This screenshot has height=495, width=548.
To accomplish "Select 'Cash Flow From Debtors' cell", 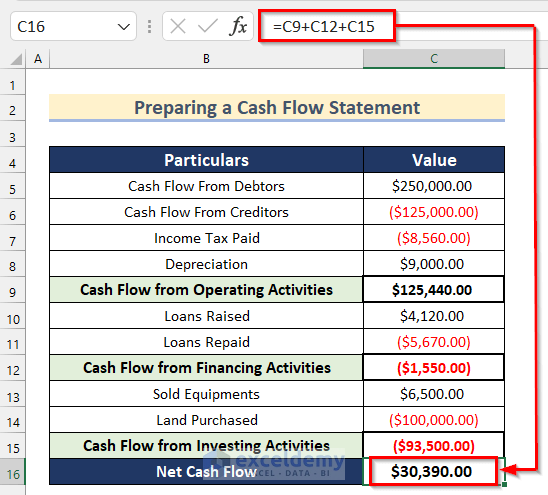I will point(206,186).
